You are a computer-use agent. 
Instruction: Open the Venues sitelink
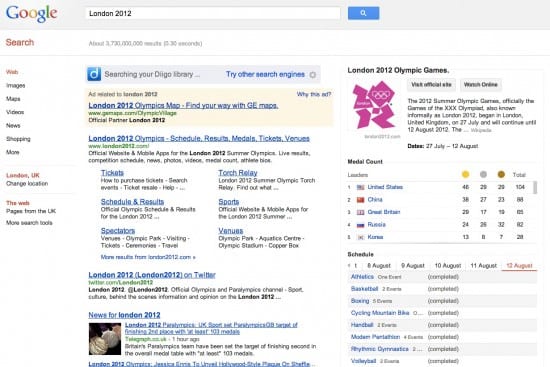(231, 231)
